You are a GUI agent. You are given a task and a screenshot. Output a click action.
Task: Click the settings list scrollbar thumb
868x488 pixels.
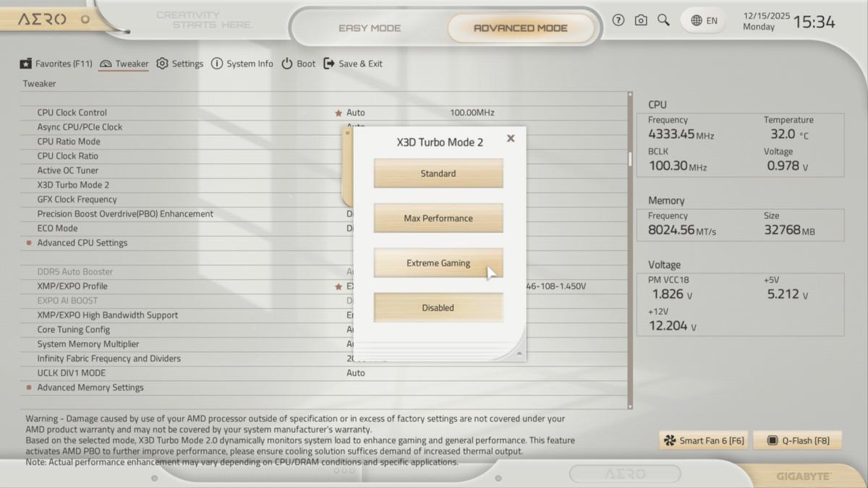point(630,158)
